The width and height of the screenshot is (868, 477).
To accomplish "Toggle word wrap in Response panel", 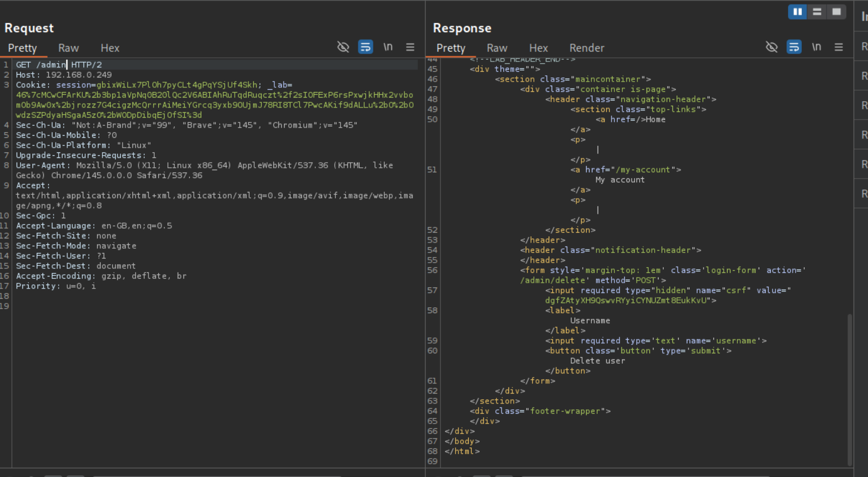I will [794, 47].
